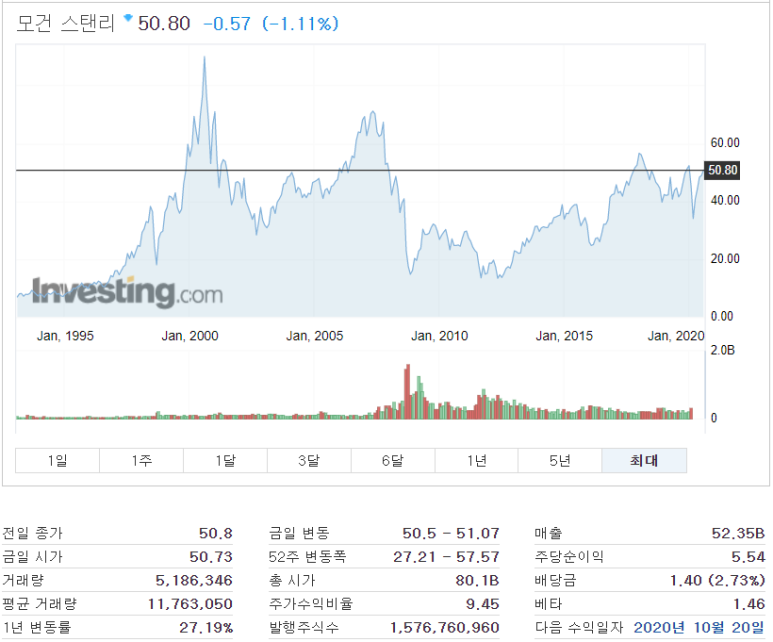Click the Jan, 2010 axis label
The width and height of the screenshot is (773, 642).
(439, 336)
